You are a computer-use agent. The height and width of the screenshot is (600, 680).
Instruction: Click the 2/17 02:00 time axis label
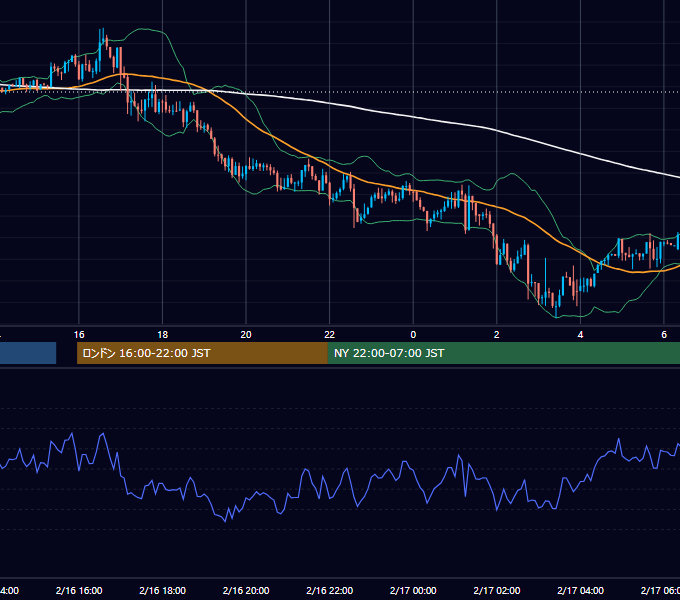(497, 590)
